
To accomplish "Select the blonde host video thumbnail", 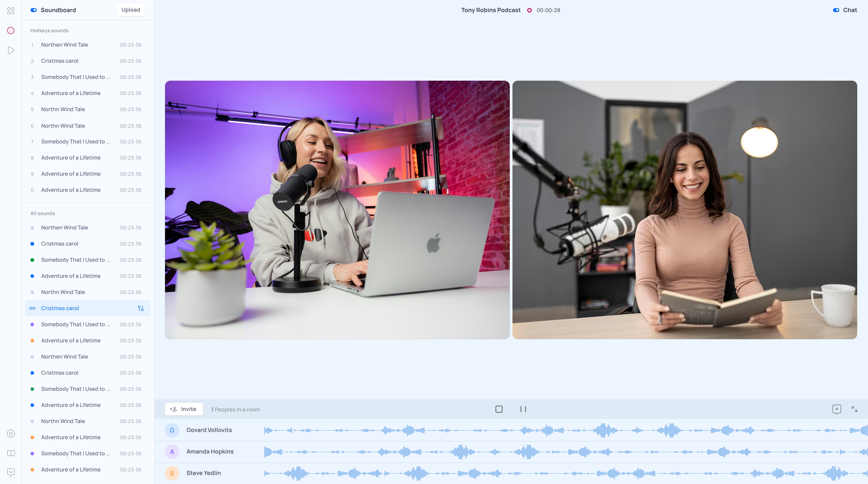I will click(x=337, y=210).
